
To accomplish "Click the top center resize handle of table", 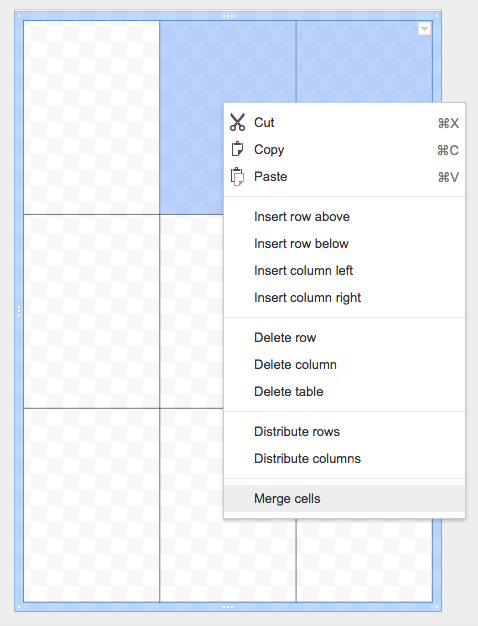I will [x=228, y=16].
